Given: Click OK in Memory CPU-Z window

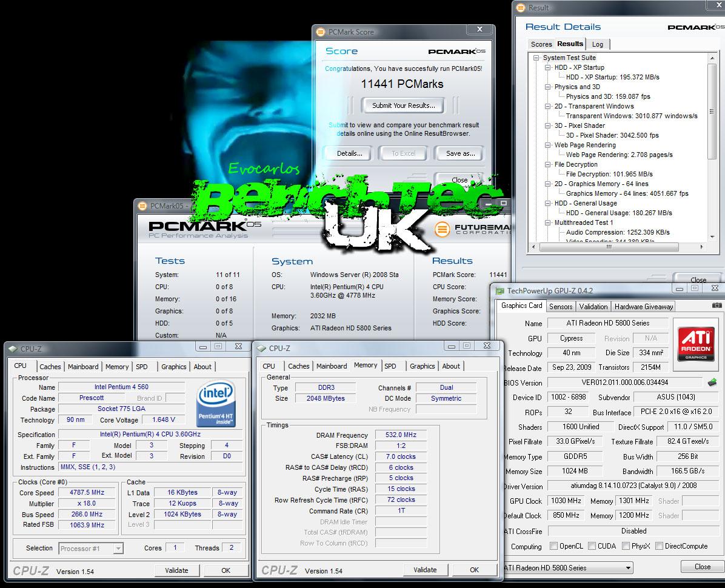Looking at the screenshot, I should click(x=475, y=570).
